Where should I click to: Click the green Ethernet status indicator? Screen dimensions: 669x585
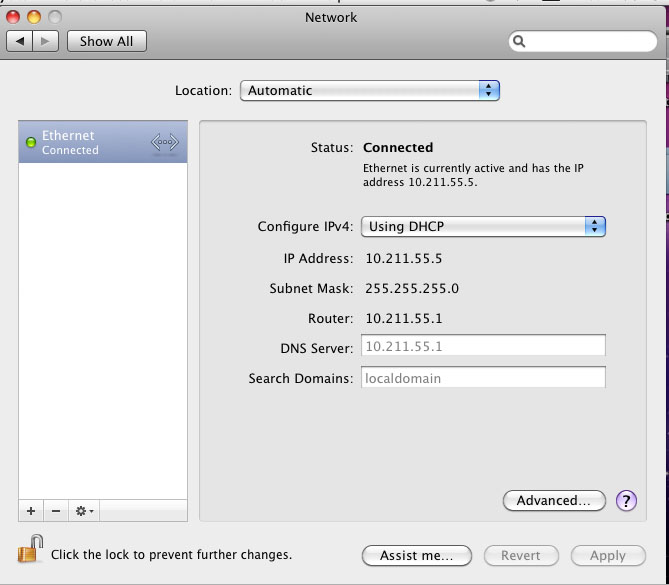coord(31,142)
